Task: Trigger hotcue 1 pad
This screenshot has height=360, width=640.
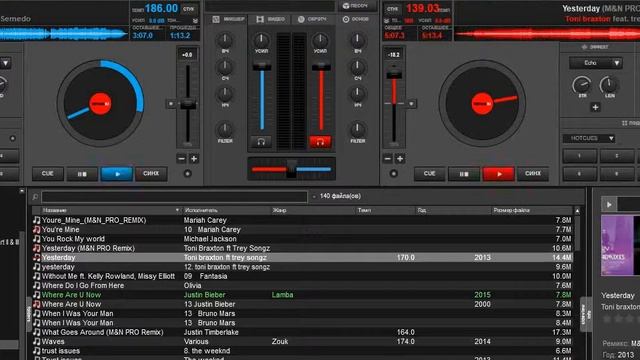Action: pos(580,156)
